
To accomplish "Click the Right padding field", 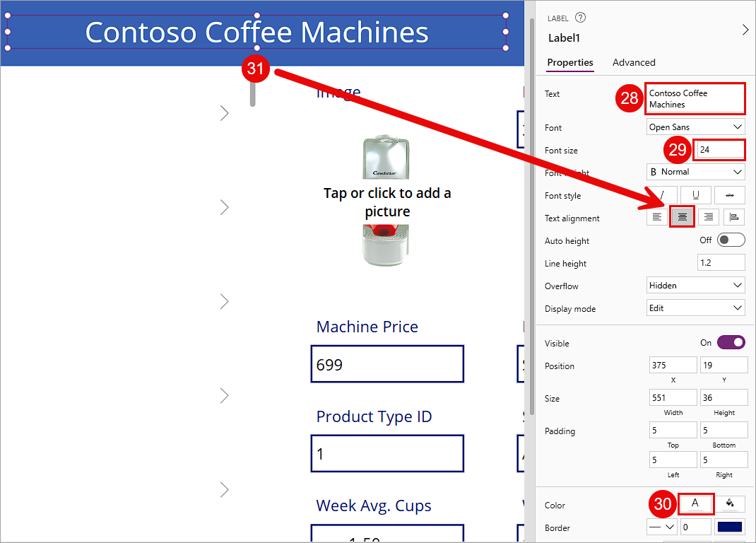I will [723, 460].
